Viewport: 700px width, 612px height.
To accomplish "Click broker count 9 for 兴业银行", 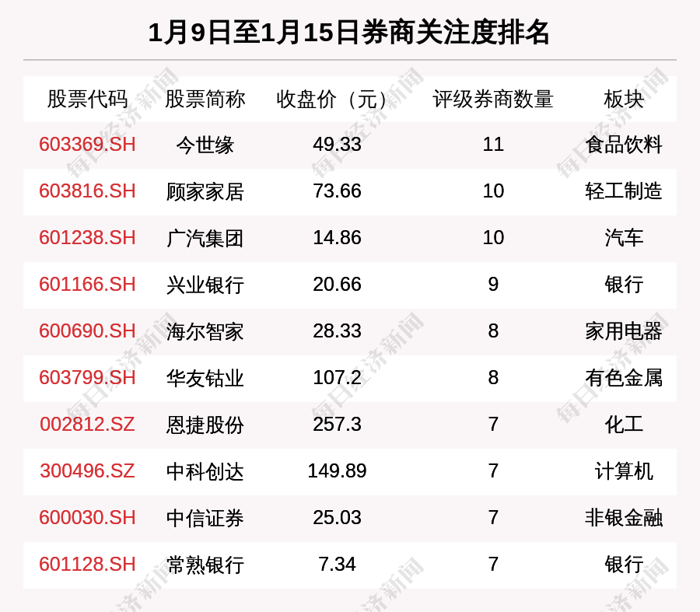I will [493, 285].
